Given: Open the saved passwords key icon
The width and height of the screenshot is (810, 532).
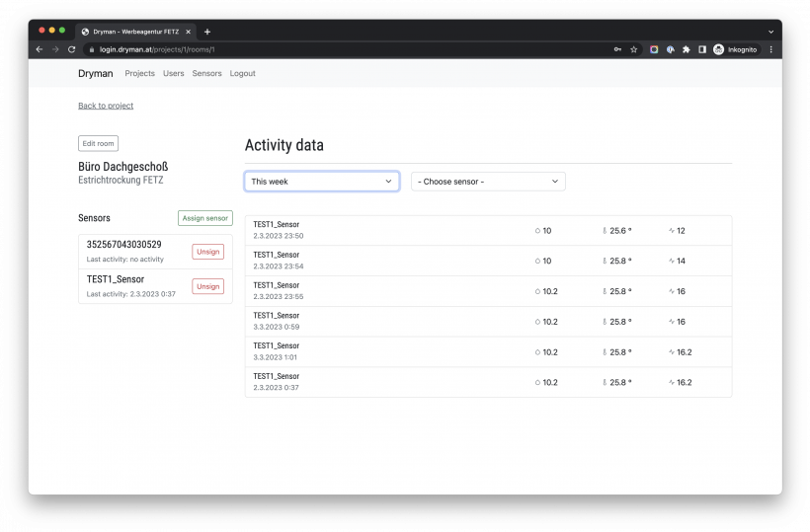Looking at the screenshot, I should click(x=617, y=49).
